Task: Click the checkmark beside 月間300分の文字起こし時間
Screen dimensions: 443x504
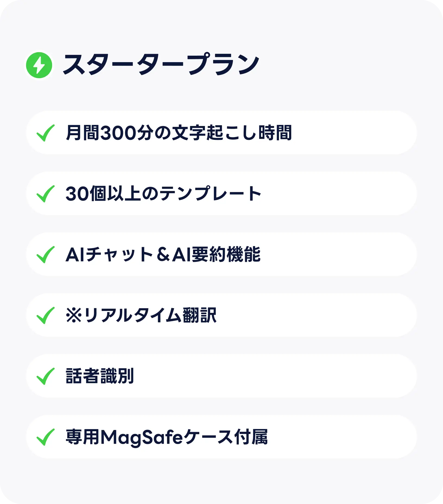Action: (x=45, y=133)
